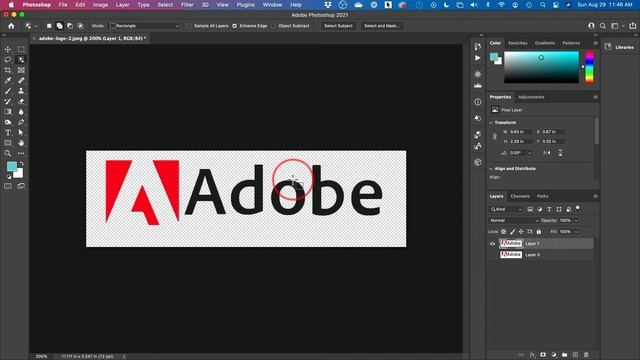
Task: Select the Hand tool
Action: point(21,143)
